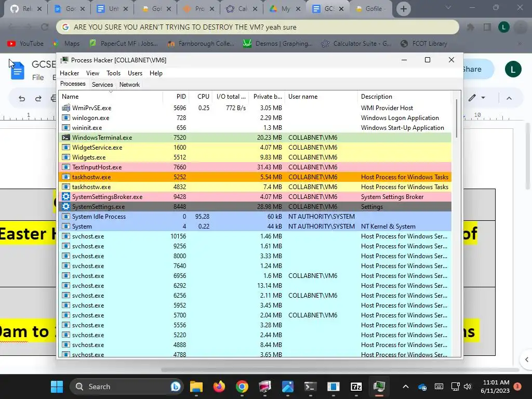Click the SystemSettings.exe gear icon
This screenshot has width=532, height=399.
click(66, 207)
